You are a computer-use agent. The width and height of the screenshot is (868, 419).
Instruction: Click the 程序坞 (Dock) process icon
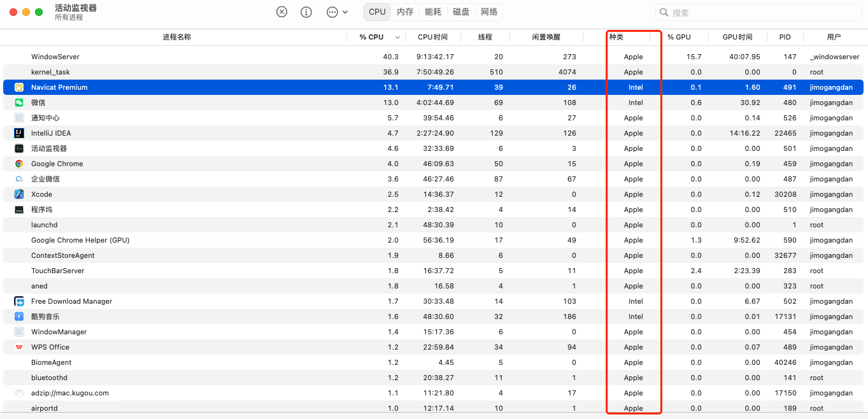[x=19, y=209]
